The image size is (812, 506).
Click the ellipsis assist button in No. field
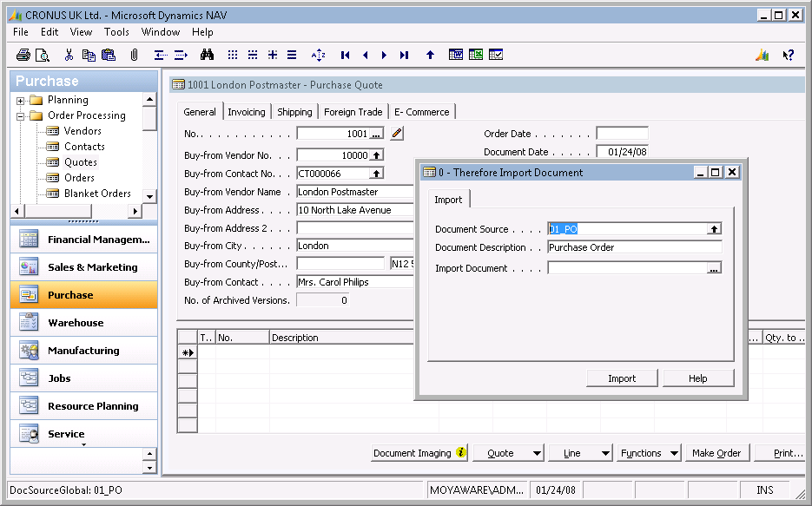click(x=377, y=134)
